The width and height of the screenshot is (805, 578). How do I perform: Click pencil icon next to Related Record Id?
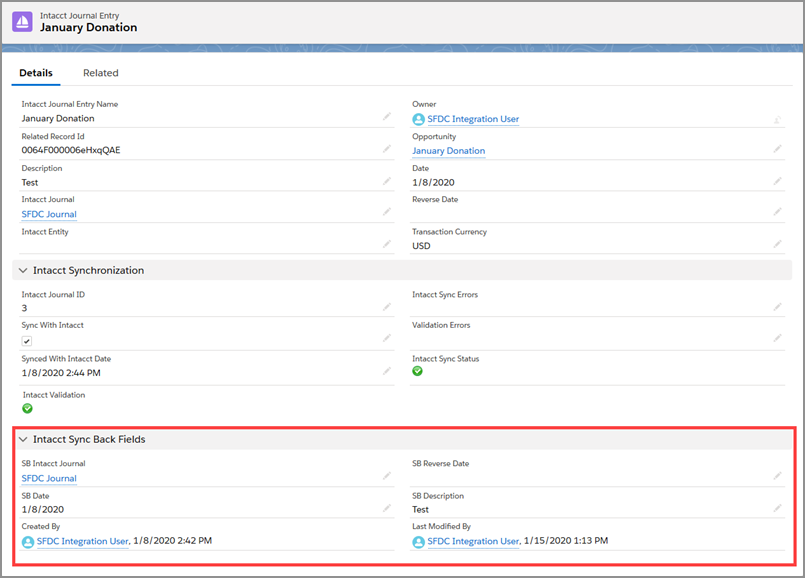click(387, 149)
